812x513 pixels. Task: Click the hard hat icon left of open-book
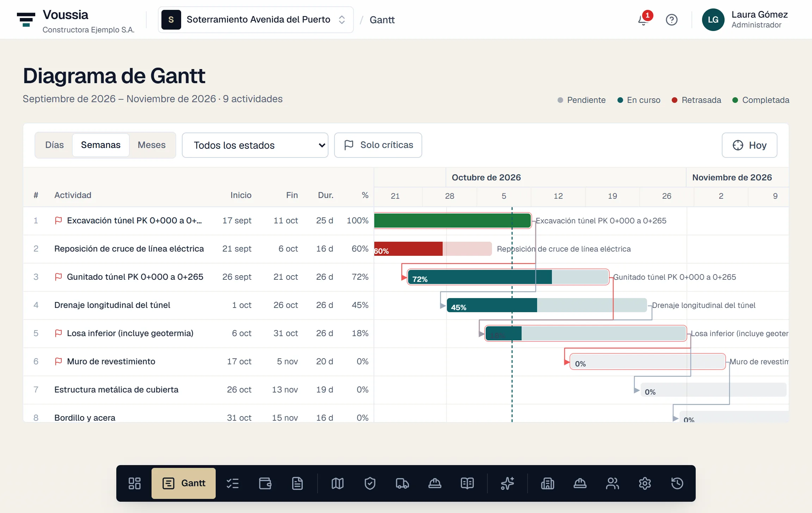(x=435, y=483)
